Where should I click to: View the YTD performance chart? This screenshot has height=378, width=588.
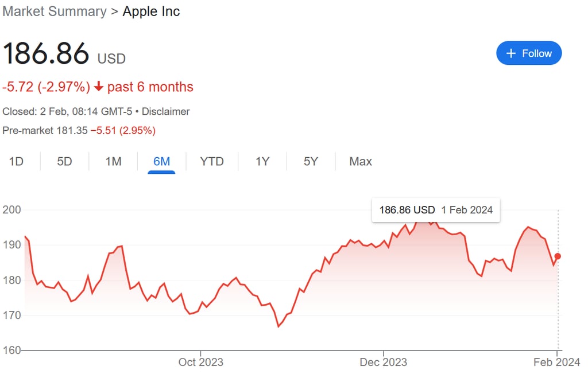point(212,162)
